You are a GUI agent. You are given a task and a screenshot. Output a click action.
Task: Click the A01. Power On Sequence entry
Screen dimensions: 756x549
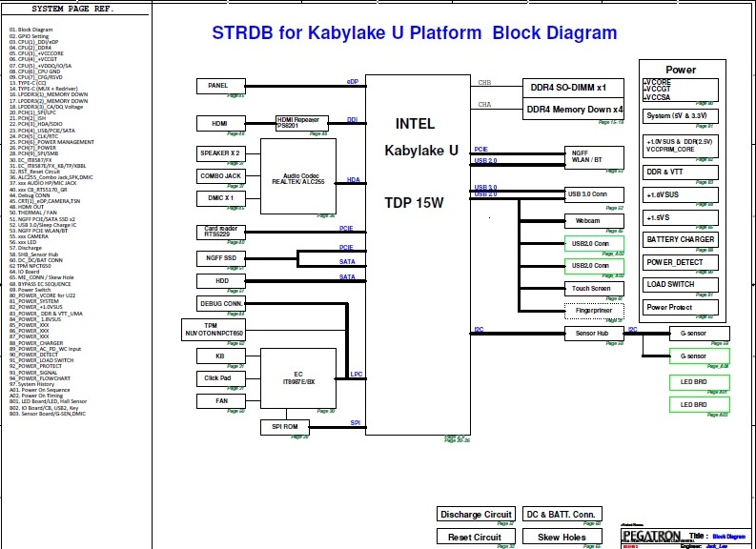point(39,391)
